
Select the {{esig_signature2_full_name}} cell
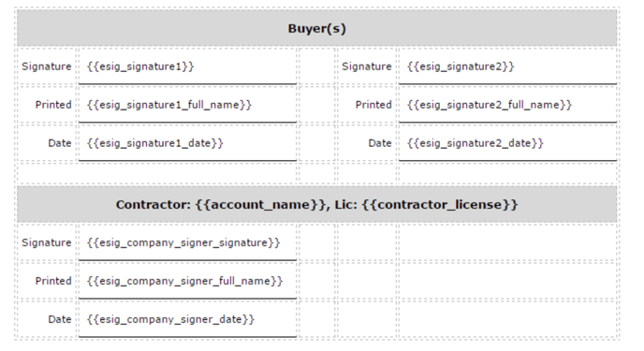(507, 105)
